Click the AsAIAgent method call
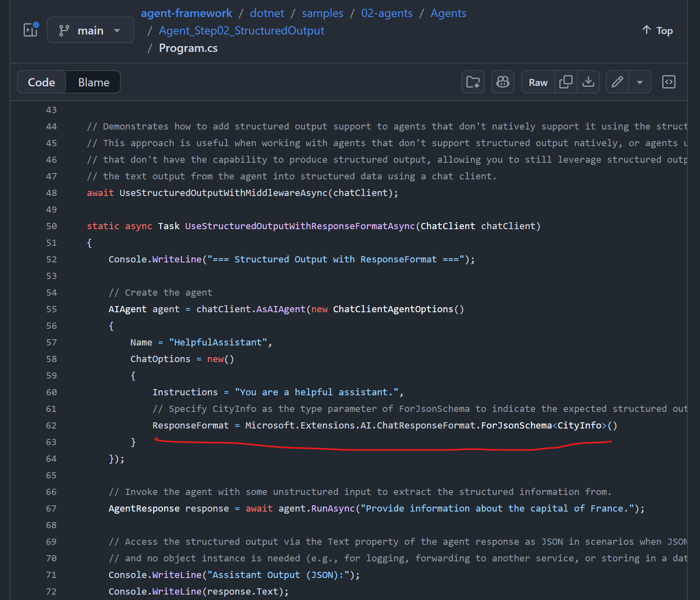 tap(281, 309)
